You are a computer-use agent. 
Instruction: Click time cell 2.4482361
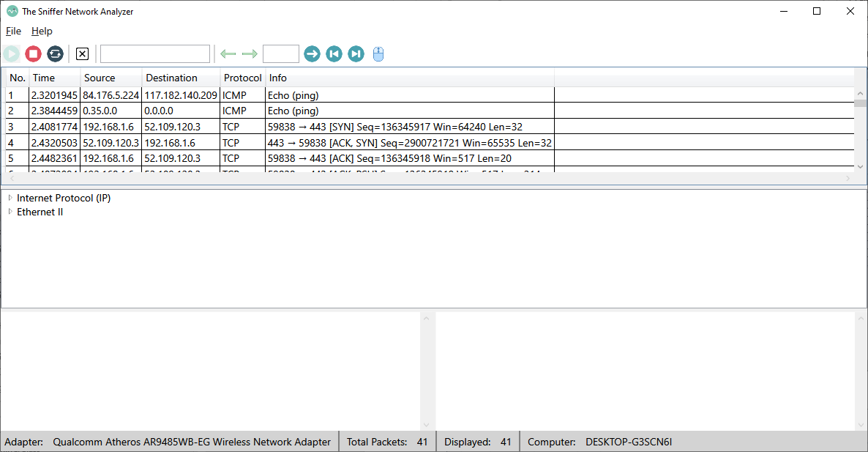(54, 158)
